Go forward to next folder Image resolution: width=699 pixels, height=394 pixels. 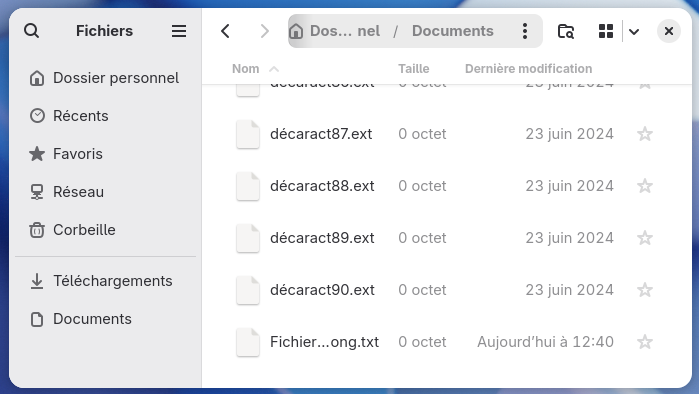(x=265, y=31)
